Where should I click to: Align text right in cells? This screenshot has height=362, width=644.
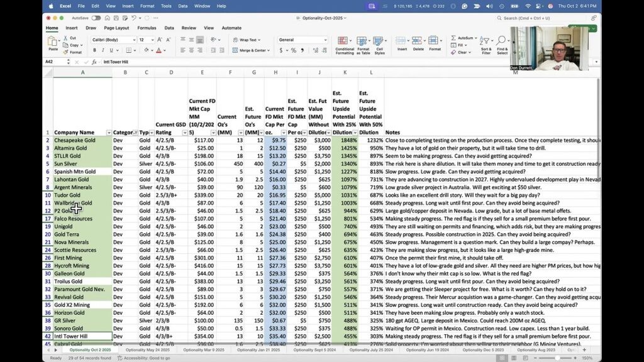[200, 50]
